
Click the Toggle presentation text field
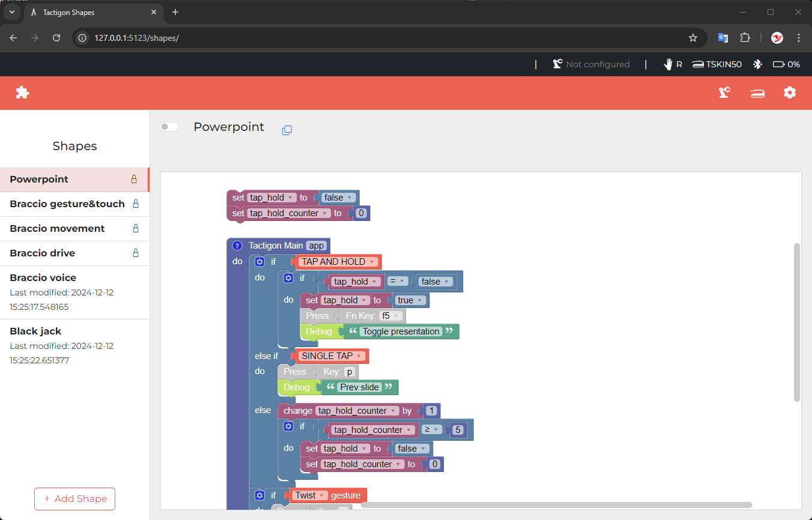[x=401, y=331]
